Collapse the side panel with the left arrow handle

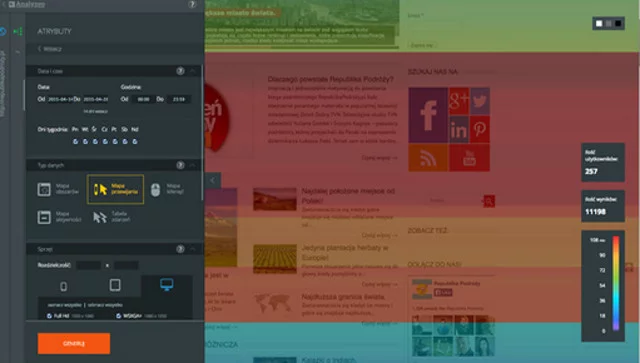(213, 180)
